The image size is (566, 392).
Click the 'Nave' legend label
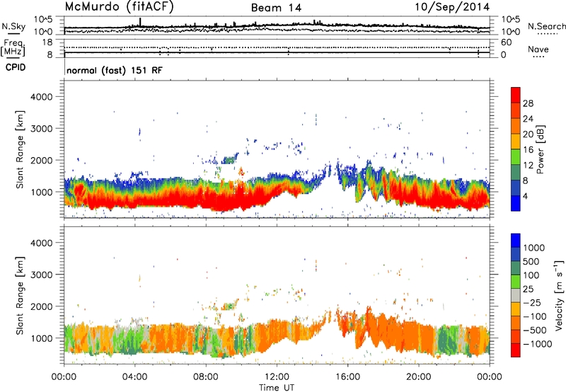click(538, 49)
